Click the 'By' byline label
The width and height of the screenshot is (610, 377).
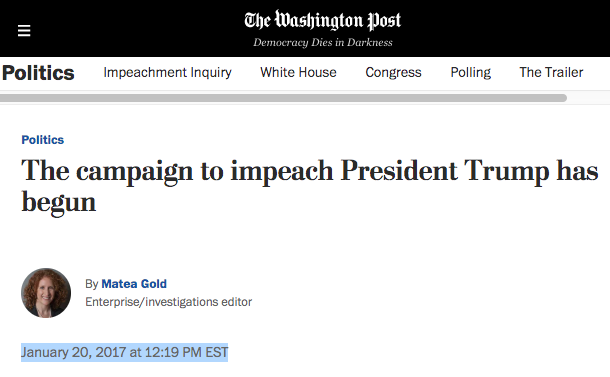(92, 284)
